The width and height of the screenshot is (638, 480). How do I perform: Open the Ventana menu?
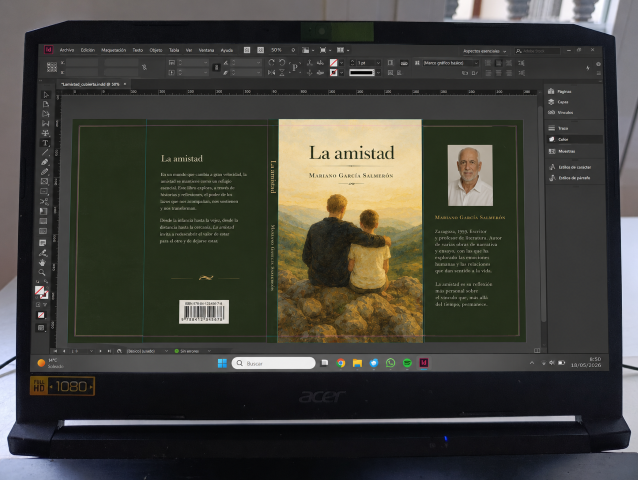pos(206,50)
